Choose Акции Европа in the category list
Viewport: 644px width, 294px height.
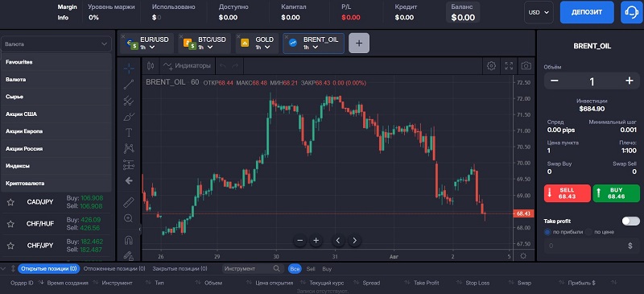[56, 131]
